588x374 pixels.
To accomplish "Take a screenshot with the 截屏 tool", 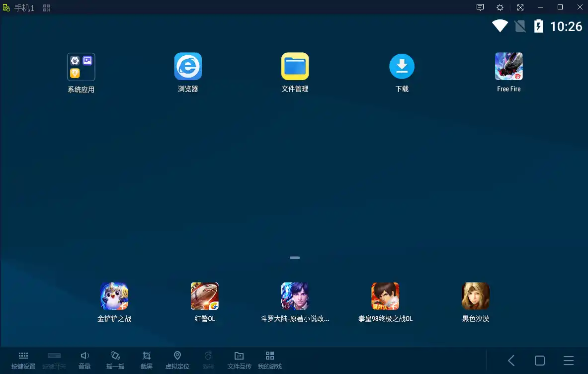I will 146,359.
